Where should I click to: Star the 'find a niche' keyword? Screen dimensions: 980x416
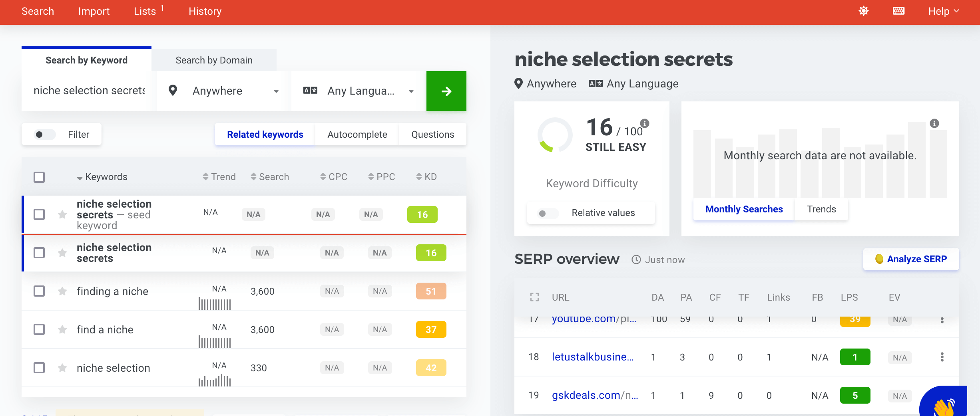coord(62,329)
